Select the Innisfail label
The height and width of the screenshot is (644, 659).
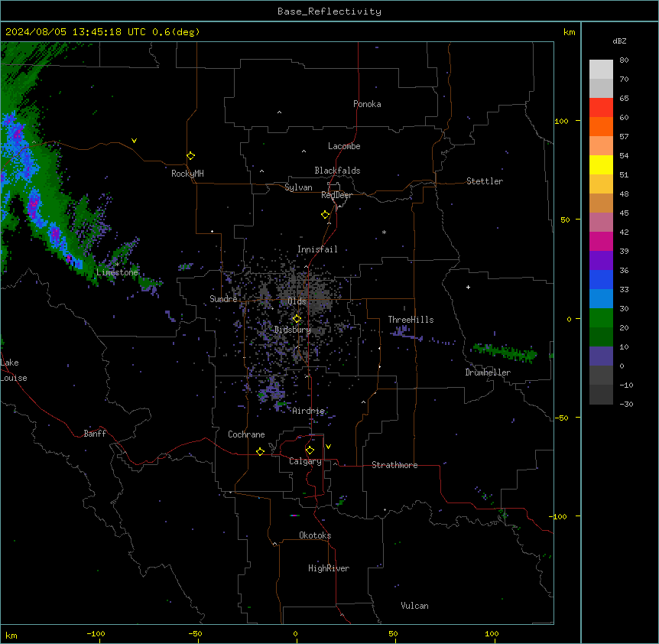click(317, 249)
